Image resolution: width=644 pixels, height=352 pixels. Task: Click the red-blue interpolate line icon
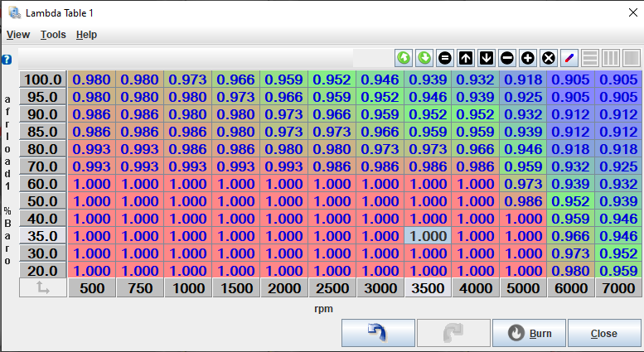point(569,58)
